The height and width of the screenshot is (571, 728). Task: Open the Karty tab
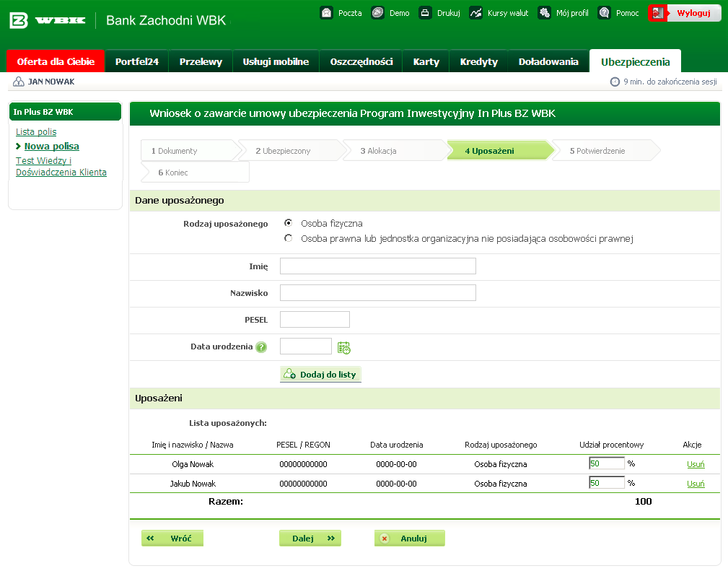tap(426, 61)
